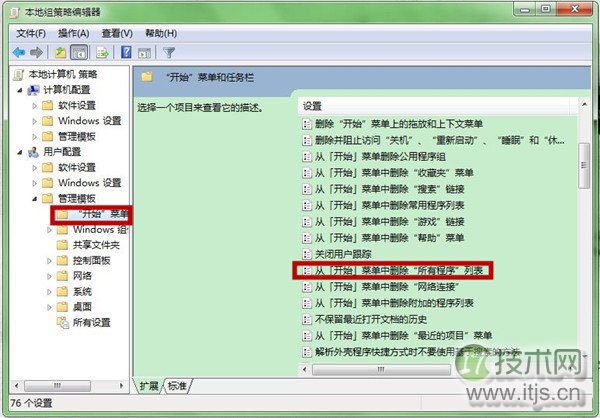Screen dimensions: 600x418
Task: Open the 操作(A) menu
Action: [73, 34]
